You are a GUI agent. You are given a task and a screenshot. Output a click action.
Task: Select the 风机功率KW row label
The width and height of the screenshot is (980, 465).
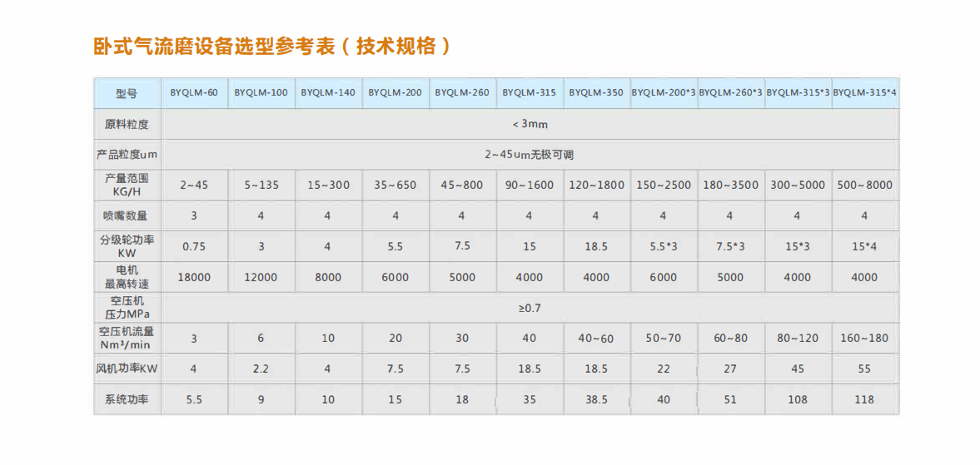[127, 369]
